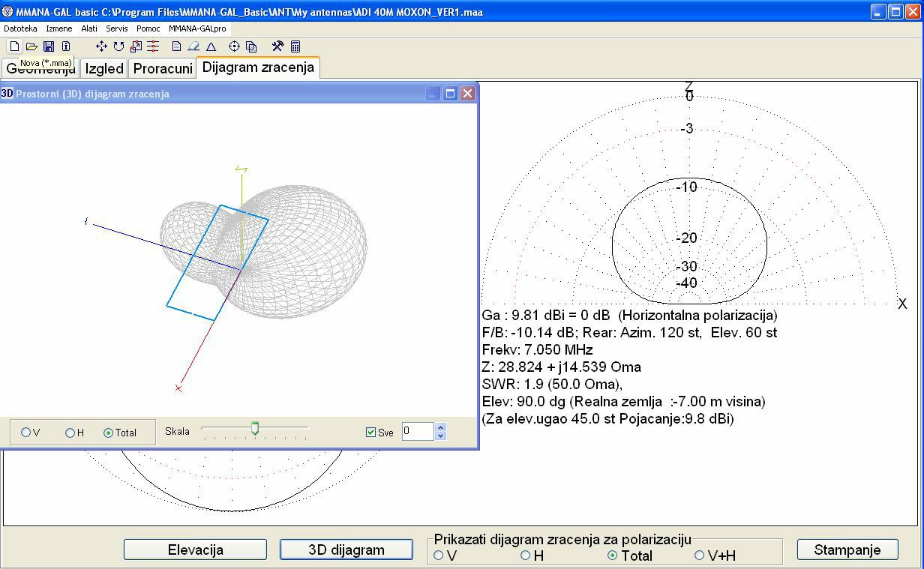Click the crosshair target toolbar icon
This screenshot has height=569, width=924.
pos(234,46)
